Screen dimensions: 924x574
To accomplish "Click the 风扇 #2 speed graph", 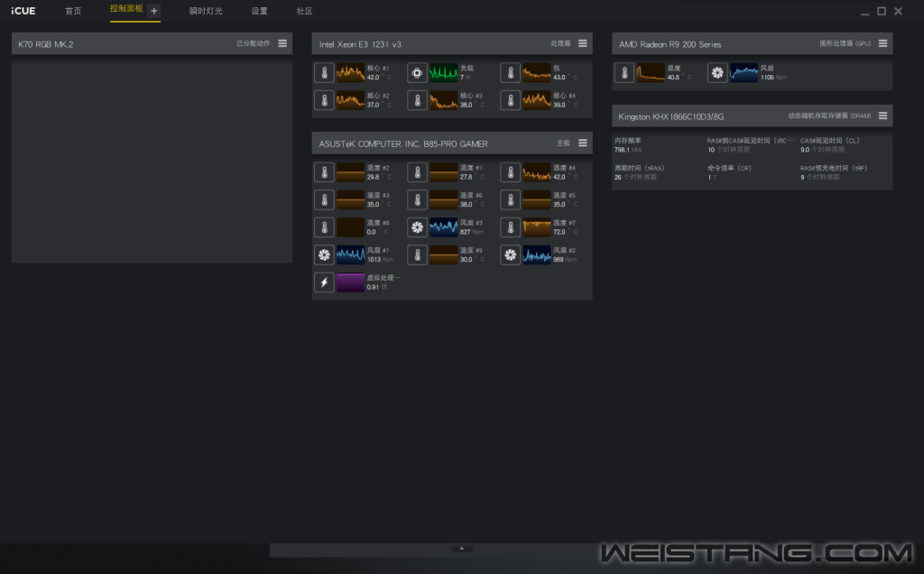I will tap(537, 255).
